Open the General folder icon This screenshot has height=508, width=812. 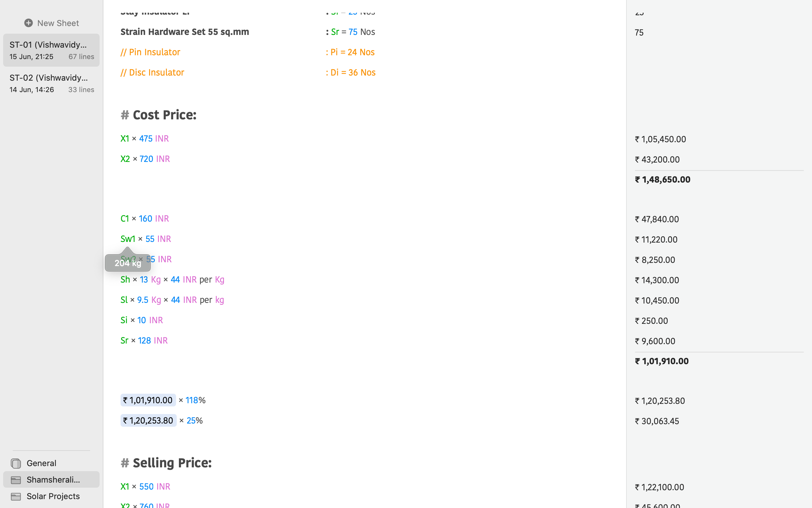16,463
